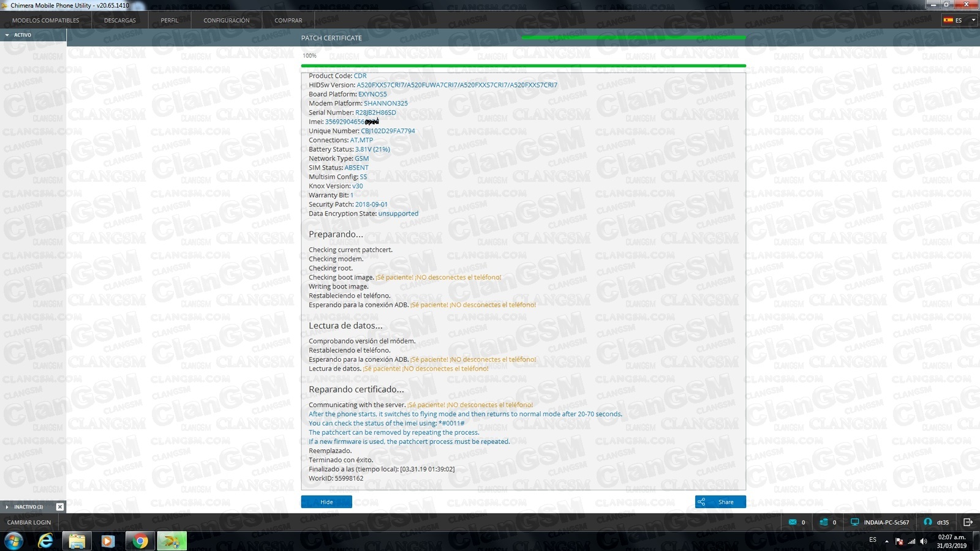Viewport: 980px width, 551px height.
Task: Click the computer monitor icon
Action: pos(855,522)
